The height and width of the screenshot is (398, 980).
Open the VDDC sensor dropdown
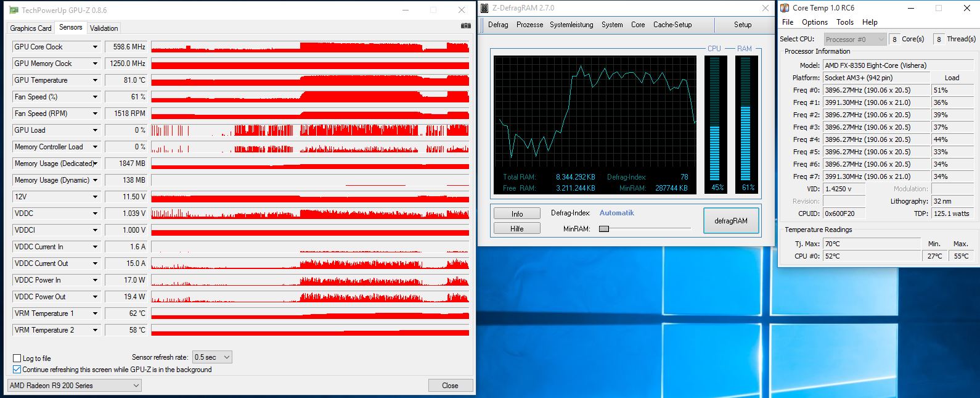[x=95, y=214]
